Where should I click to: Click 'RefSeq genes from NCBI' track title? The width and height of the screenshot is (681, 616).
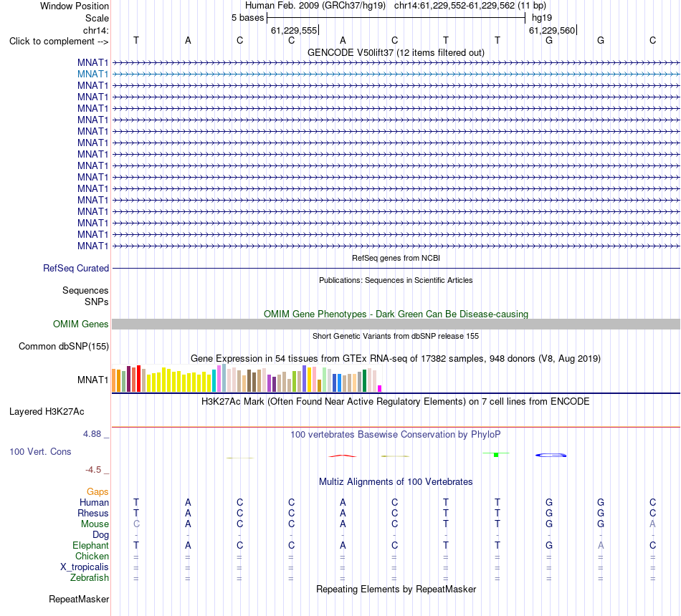(396, 258)
